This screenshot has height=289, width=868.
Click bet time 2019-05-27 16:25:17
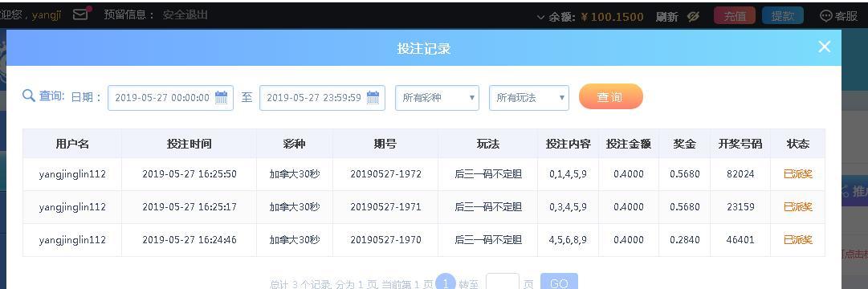tap(189, 207)
